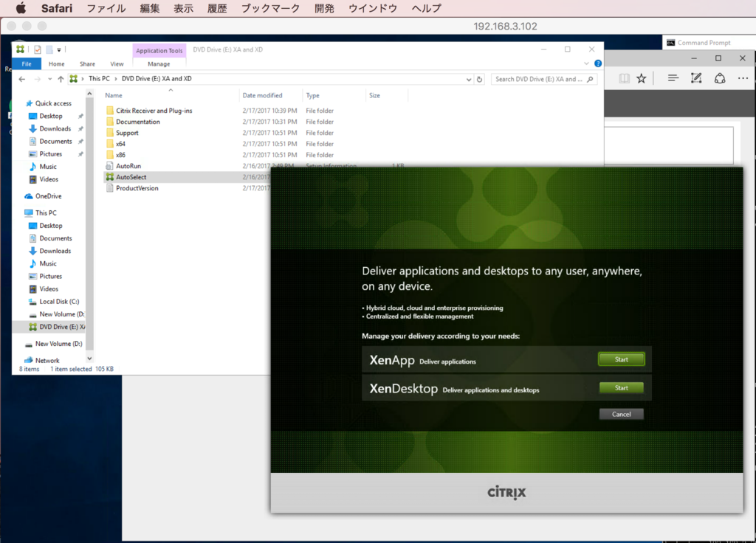The image size is (756, 543).
Task: Click the navigation pane scrollbar up arrow
Action: pyautogui.click(x=89, y=94)
